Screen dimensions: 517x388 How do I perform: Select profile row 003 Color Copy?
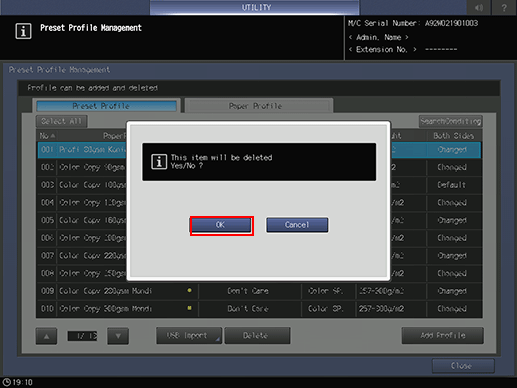259,185
